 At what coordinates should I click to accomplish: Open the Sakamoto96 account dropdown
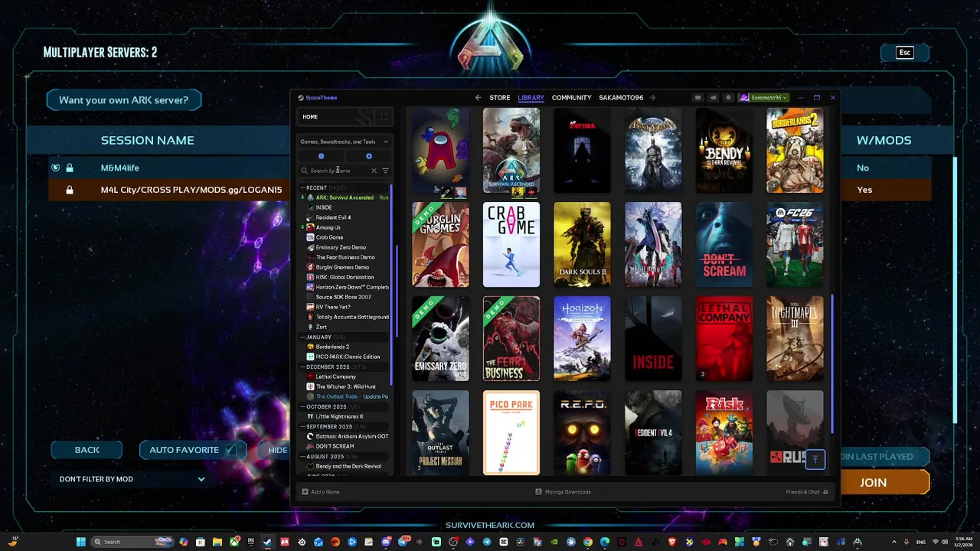[x=763, y=98]
